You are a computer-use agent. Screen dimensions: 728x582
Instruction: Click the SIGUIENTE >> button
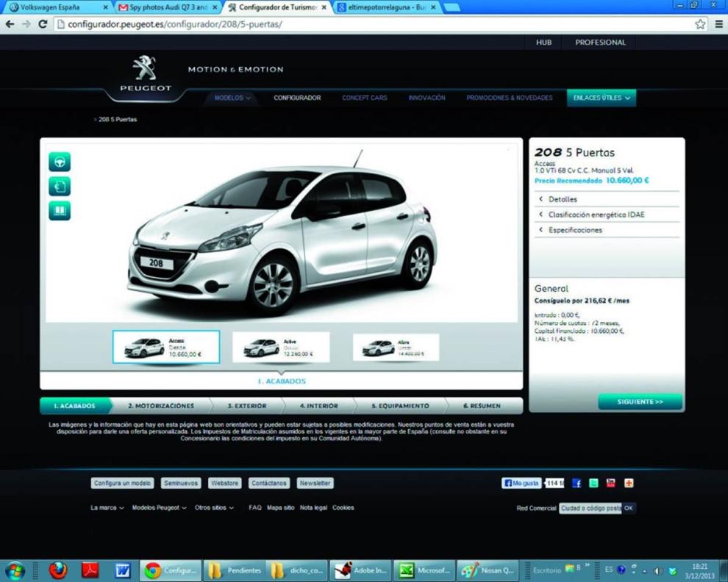640,402
